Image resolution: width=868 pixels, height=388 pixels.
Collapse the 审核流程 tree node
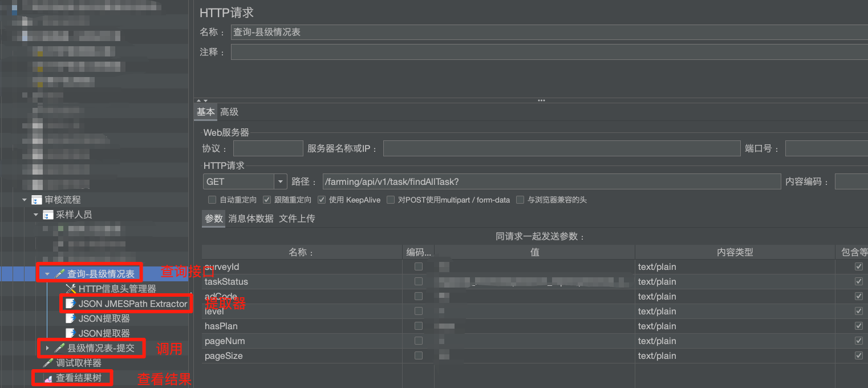pos(25,200)
